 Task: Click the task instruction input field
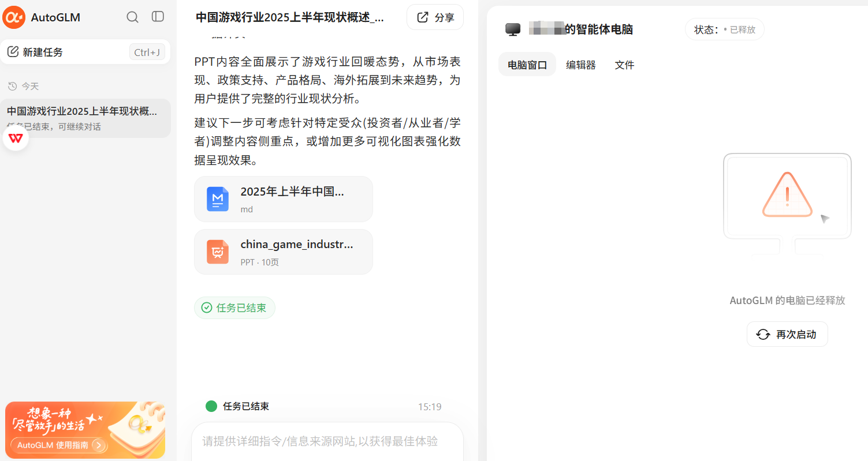327,441
